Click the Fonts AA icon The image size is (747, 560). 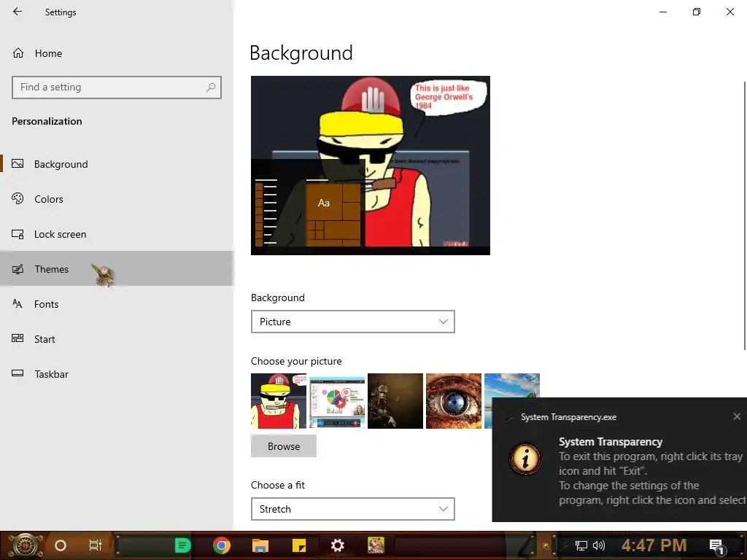tap(18, 303)
